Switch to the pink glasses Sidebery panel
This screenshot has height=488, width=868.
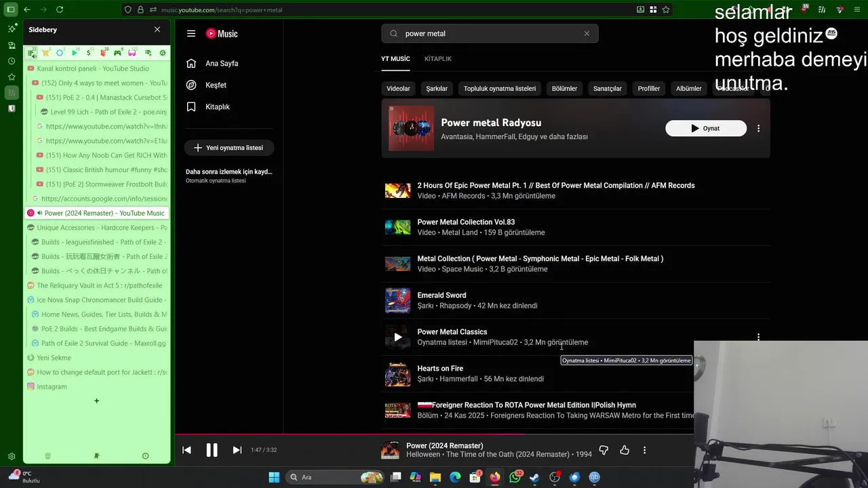[132, 53]
